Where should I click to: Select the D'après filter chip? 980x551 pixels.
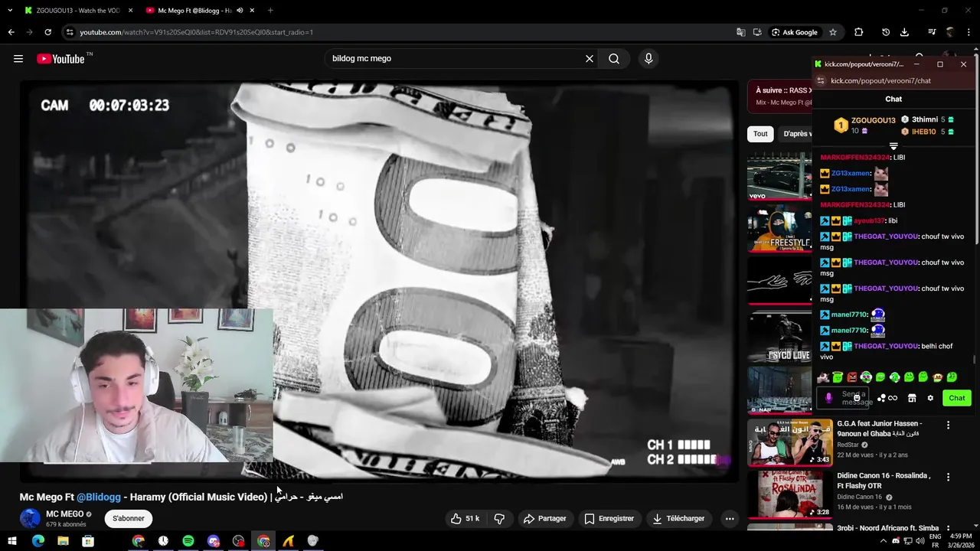(795, 134)
